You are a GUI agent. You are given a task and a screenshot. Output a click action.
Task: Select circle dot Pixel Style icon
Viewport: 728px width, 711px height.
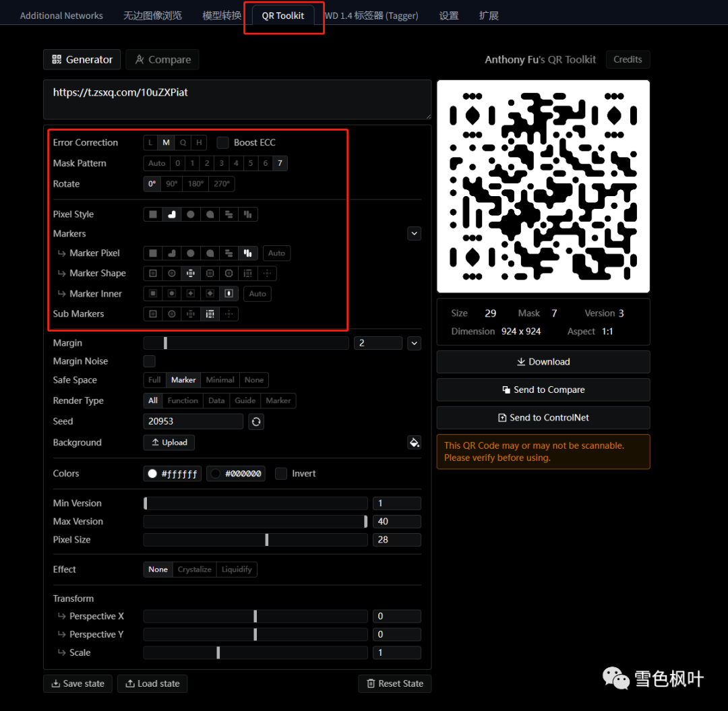191,214
